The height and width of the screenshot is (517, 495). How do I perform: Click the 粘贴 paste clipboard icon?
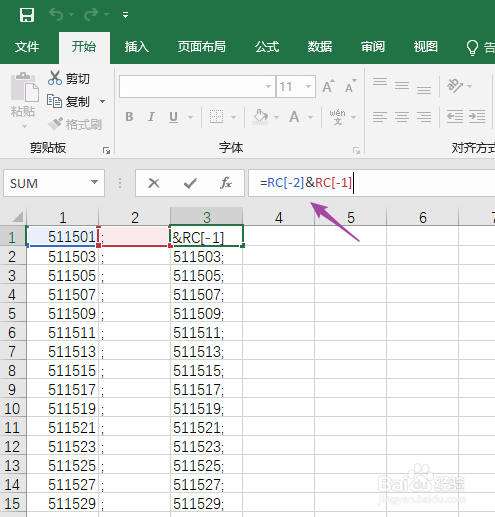[24, 87]
